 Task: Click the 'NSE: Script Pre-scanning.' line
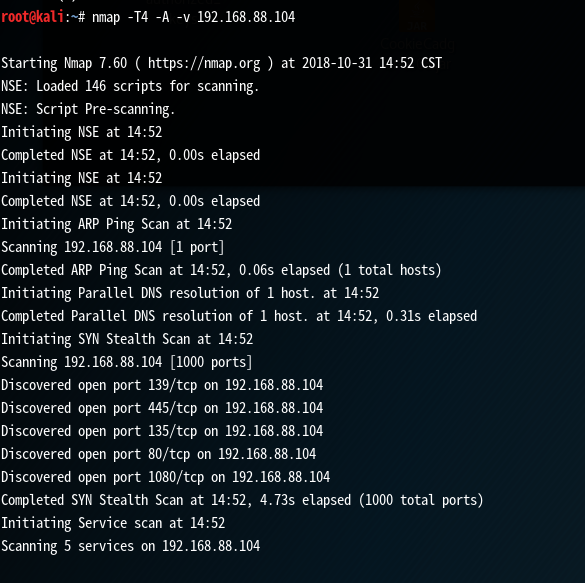coord(88,110)
